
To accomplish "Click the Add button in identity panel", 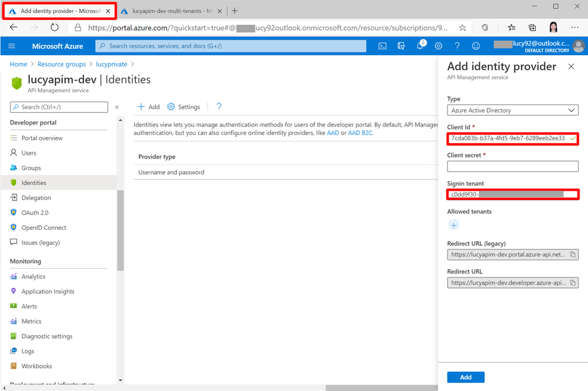I will pos(466,377).
